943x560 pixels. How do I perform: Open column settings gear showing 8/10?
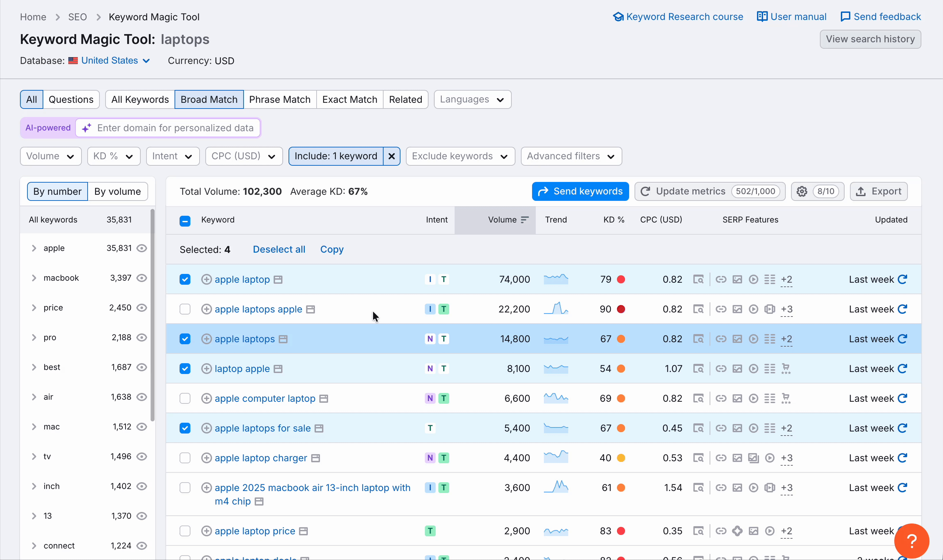pyautogui.click(x=802, y=191)
